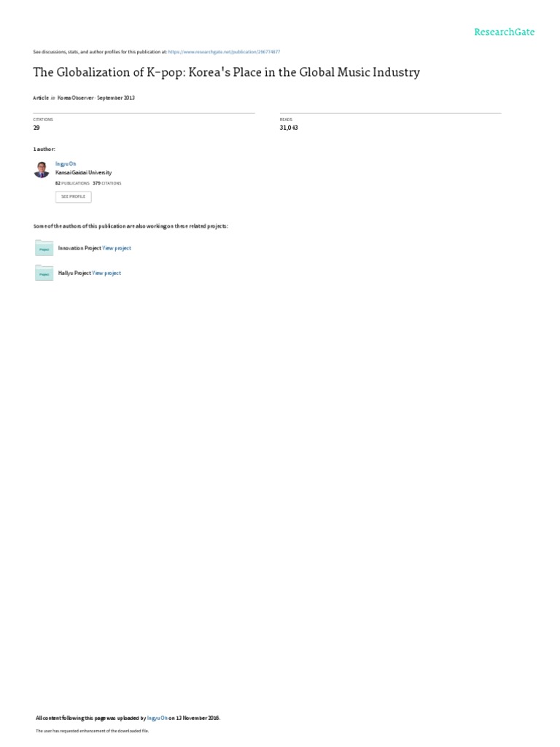Open Ingyu Oh author name link
Screen dimensions: 560x747
pyautogui.click(x=66, y=164)
